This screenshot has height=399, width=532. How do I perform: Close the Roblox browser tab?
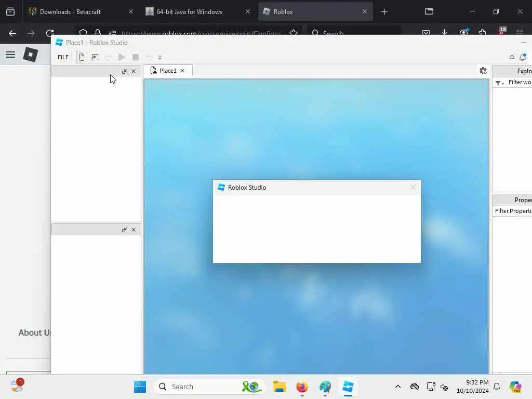click(x=365, y=11)
